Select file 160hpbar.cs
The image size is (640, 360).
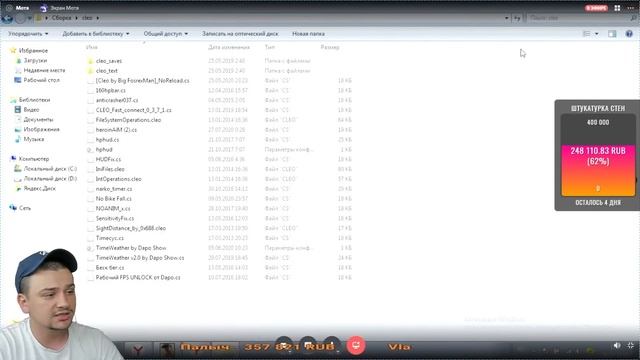point(111,91)
